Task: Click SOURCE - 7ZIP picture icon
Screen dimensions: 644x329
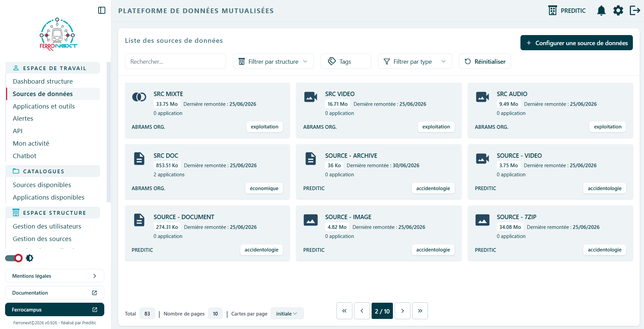Action: pyautogui.click(x=482, y=220)
